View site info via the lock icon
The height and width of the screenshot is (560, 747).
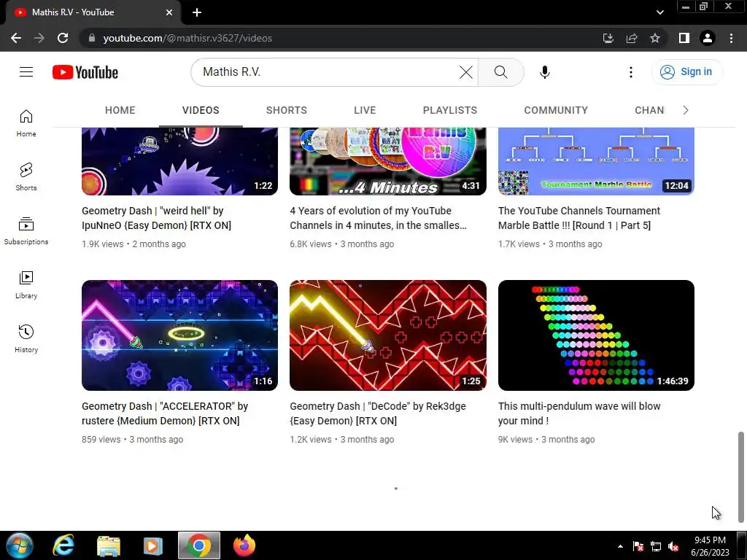point(92,38)
